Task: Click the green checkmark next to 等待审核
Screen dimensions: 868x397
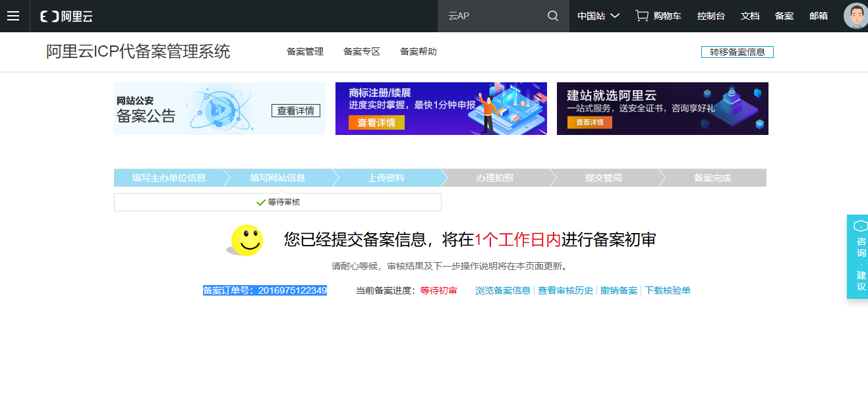Action: pyautogui.click(x=261, y=202)
